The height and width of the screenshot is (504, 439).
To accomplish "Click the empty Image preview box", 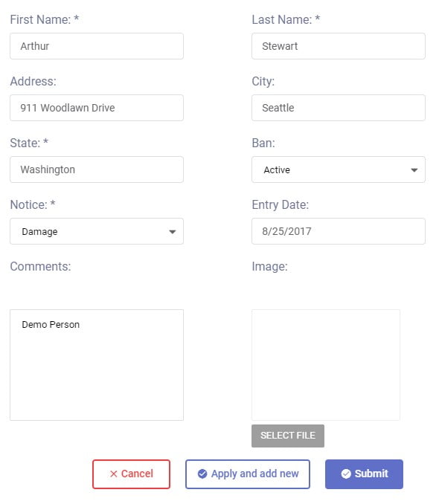I will click(x=326, y=365).
